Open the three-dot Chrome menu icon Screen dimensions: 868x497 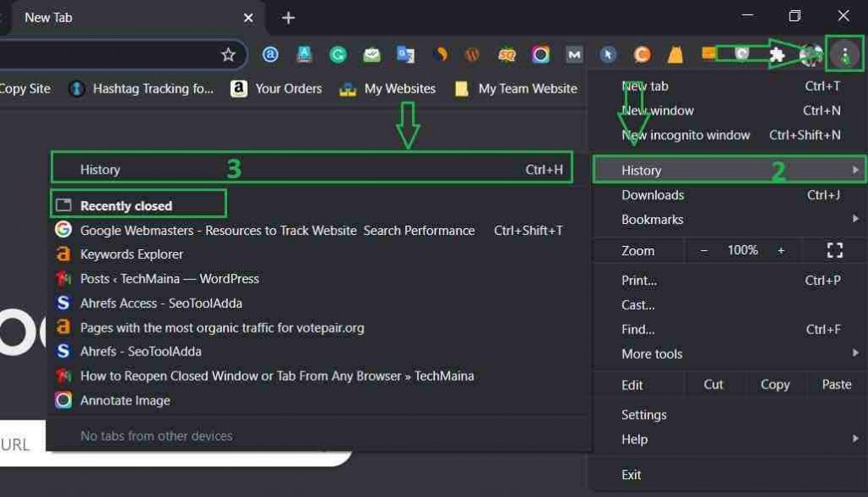point(843,54)
